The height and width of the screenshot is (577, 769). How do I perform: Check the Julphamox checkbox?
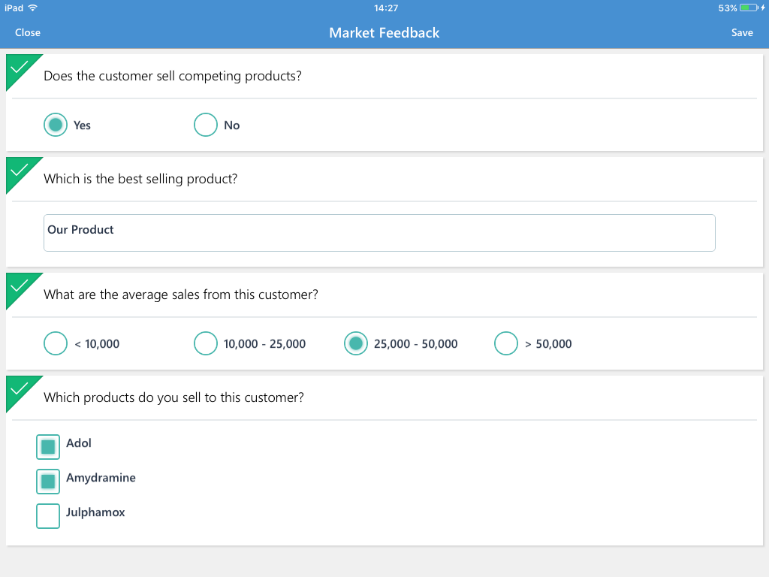[48, 516]
